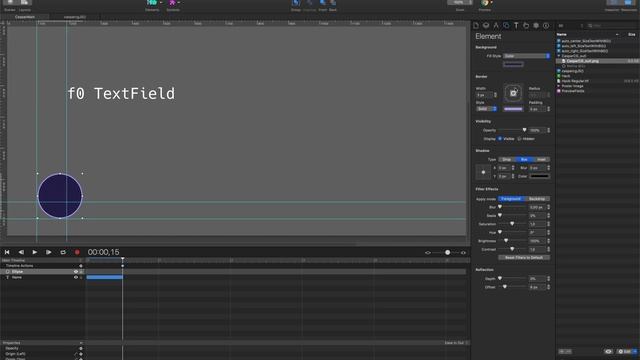Screen dimensions: 640x360
Task: Zoom in timeline with right icon
Action: (463, 253)
